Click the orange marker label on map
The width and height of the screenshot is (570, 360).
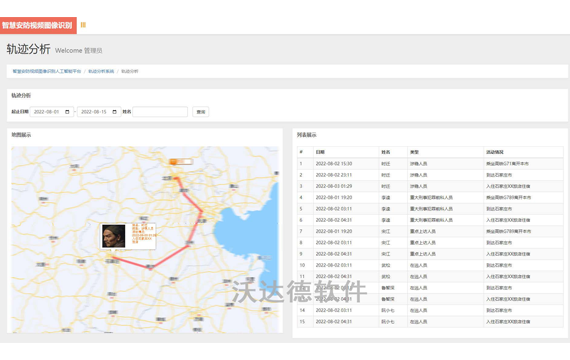[181, 161]
